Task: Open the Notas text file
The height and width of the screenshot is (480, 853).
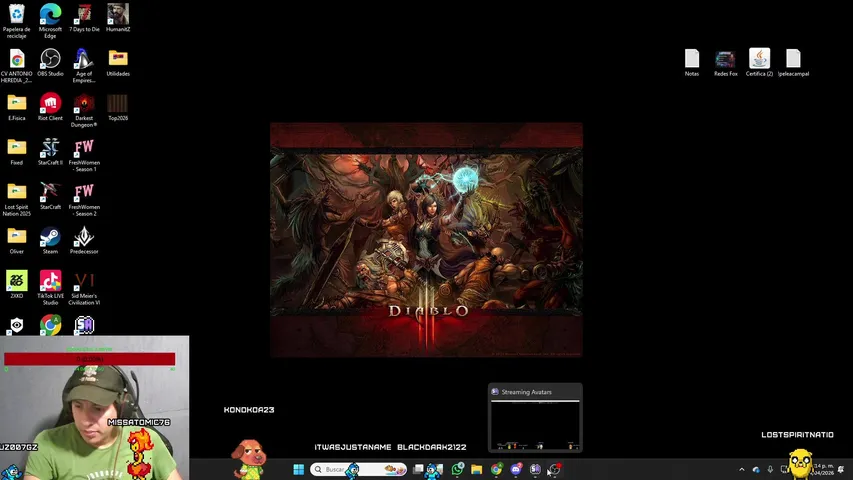Action: [692, 63]
